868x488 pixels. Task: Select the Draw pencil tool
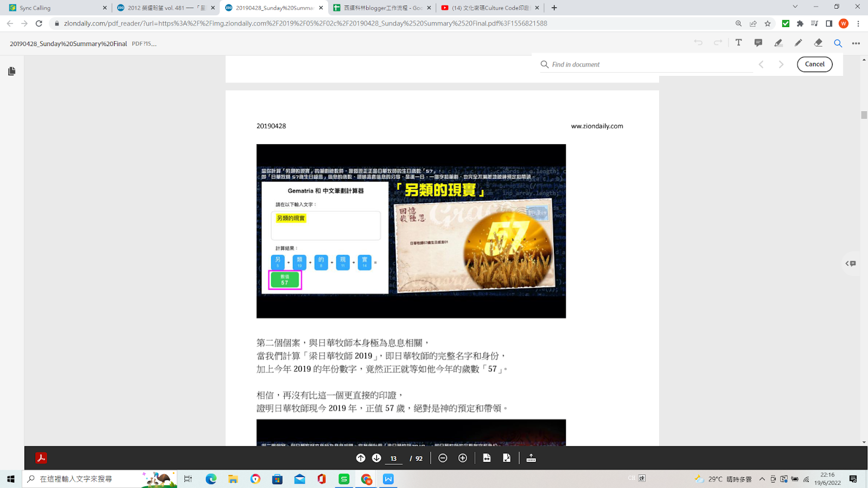(798, 43)
